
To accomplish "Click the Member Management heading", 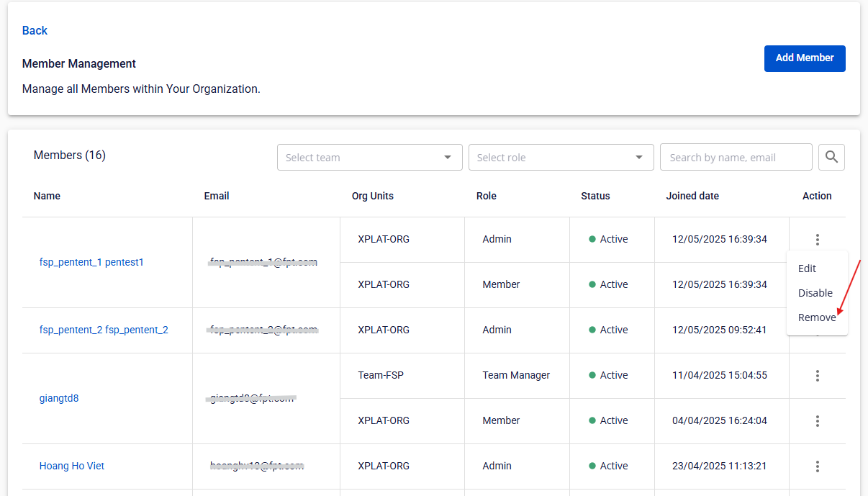I will click(x=79, y=64).
